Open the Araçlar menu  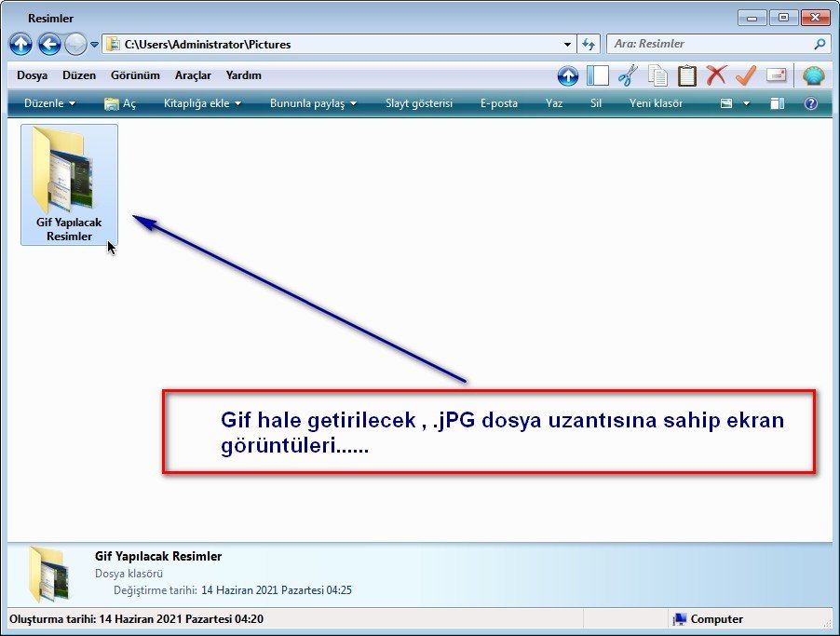[193, 75]
